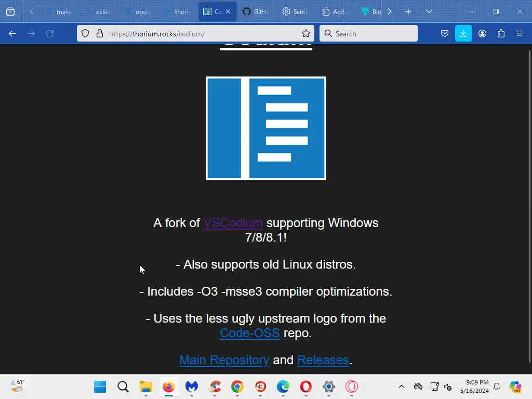532x399 pixels.
Task: Open the Opera GX outlined icon
Action: pos(352,387)
